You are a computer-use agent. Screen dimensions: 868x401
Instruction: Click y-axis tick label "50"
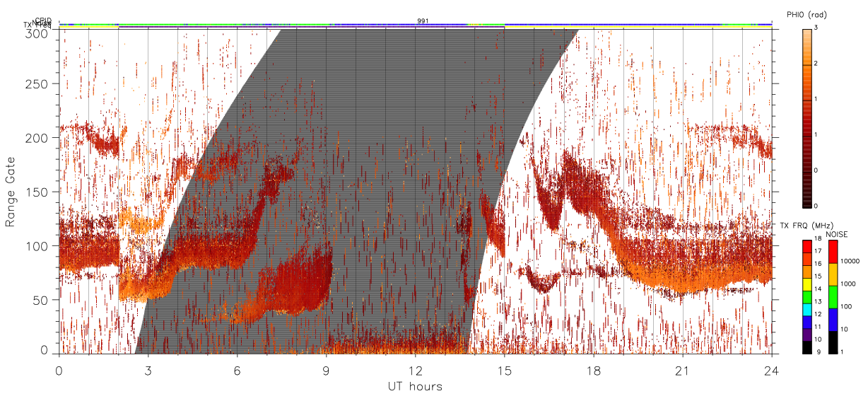pos(40,299)
